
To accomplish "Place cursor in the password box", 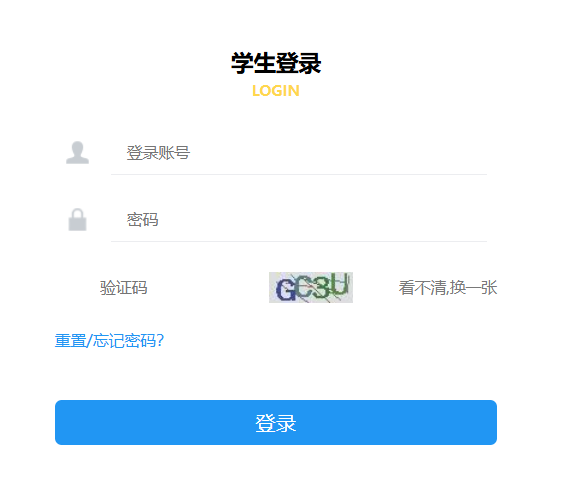I will tap(299, 220).
